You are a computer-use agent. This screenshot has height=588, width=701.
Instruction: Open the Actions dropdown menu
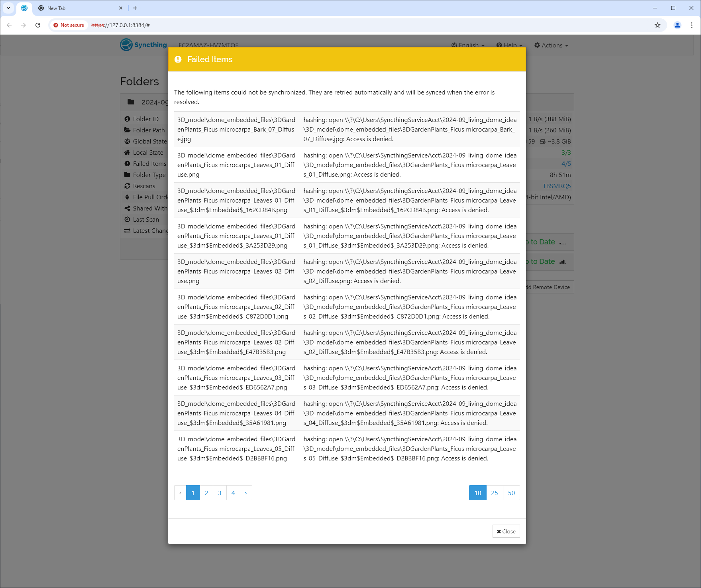[551, 45]
